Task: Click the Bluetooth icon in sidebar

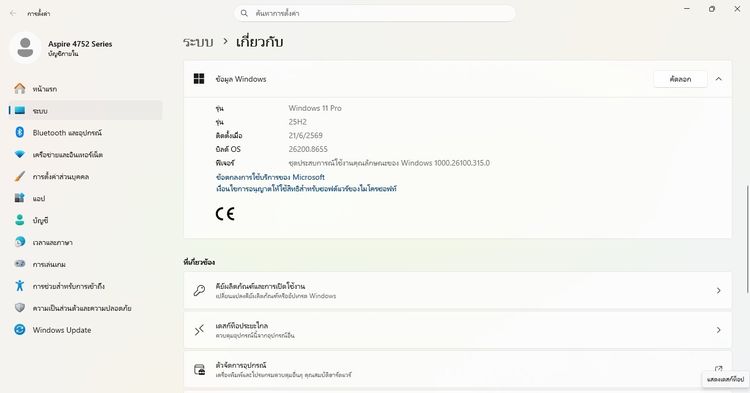Action: pyautogui.click(x=20, y=132)
